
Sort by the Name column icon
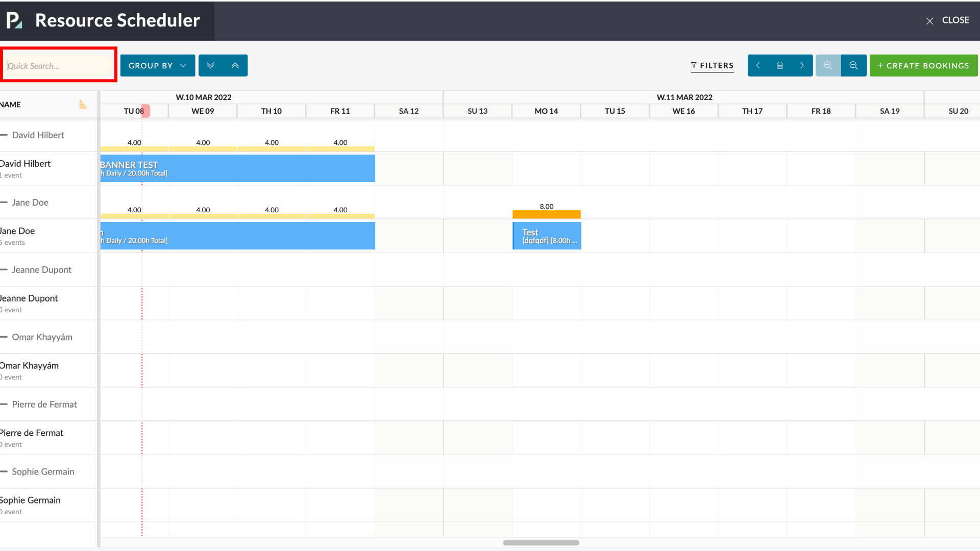coord(83,105)
